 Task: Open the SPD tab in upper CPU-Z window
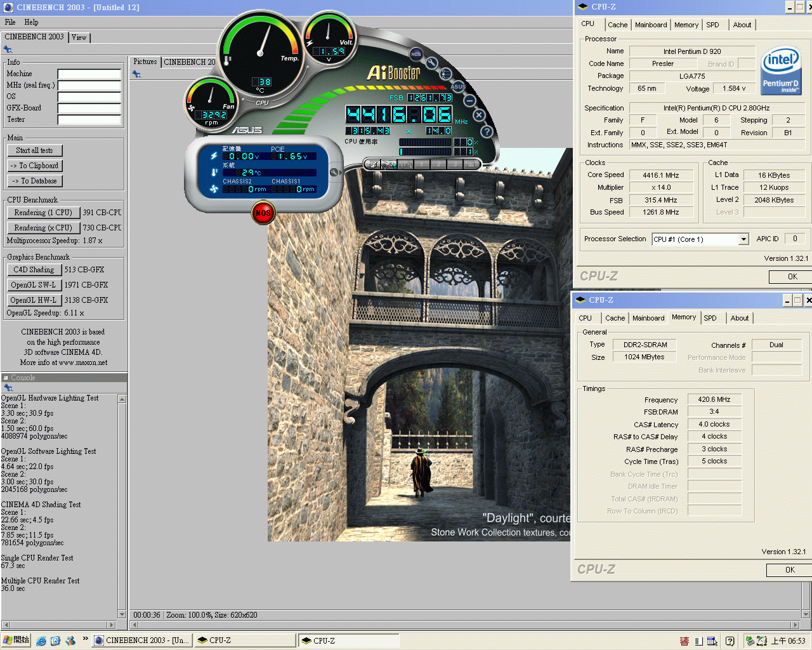pos(712,25)
